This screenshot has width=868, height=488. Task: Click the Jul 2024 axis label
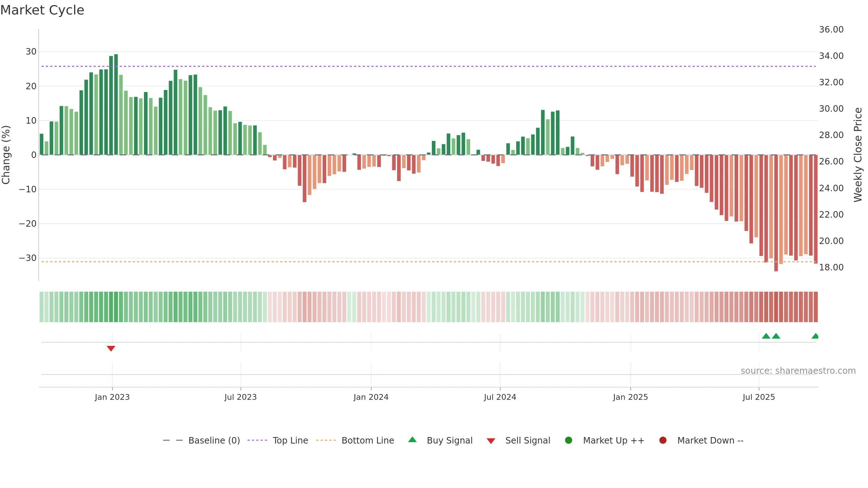(500, 397)
